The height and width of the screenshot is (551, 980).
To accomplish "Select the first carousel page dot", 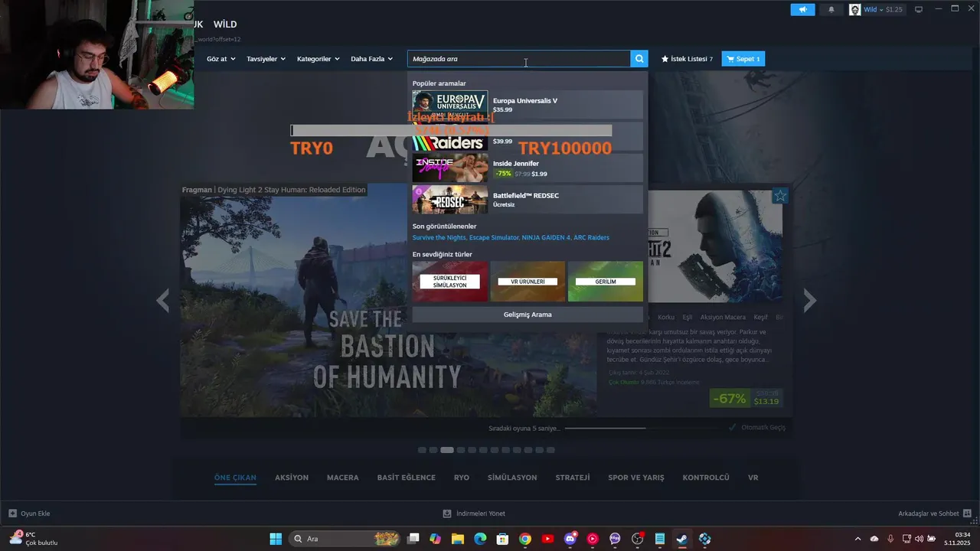I will (x=422, y=450).
